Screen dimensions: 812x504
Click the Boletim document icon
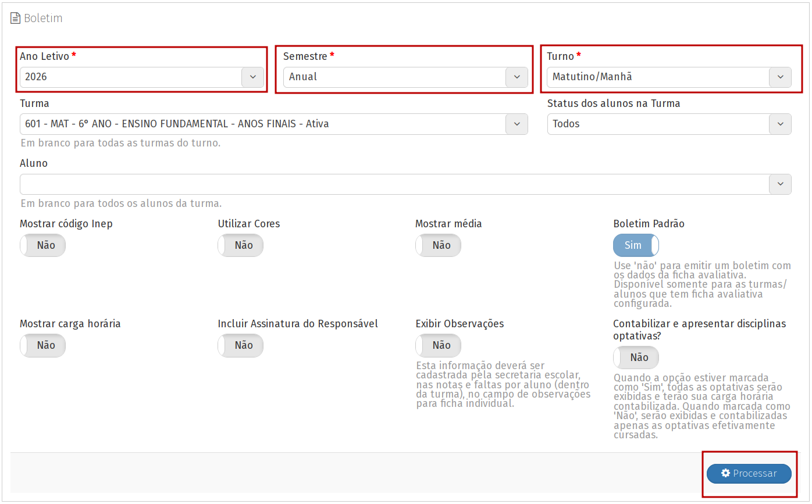coord(16,19)
